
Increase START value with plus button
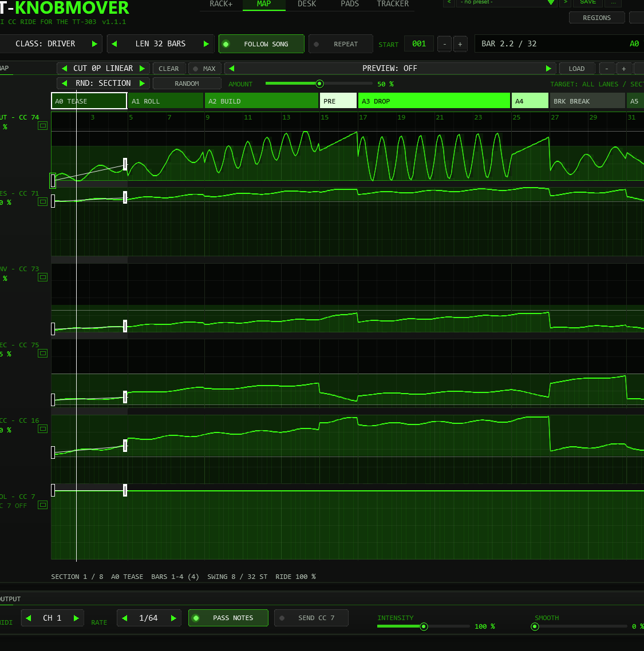tap(460, 44)
